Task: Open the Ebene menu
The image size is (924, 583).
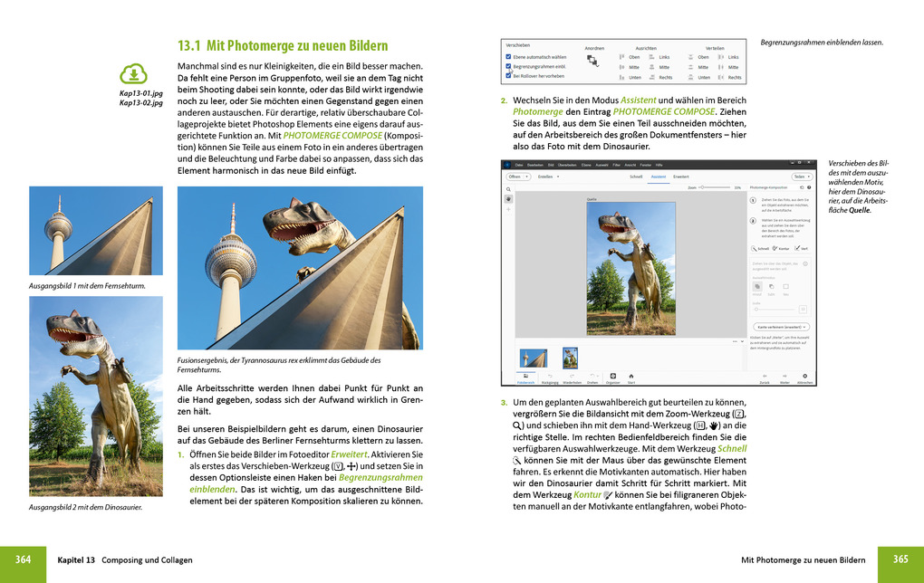Action: point(586,165)
